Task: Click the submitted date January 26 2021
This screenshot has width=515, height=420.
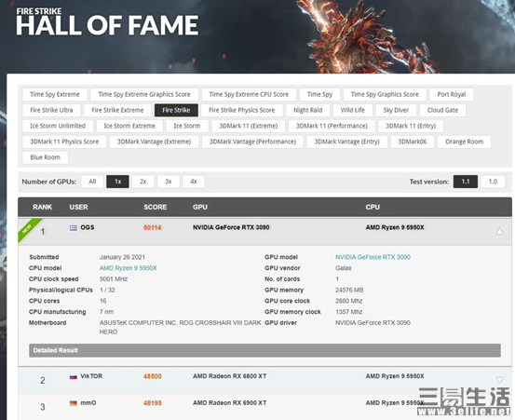Action: coord(122,257)
